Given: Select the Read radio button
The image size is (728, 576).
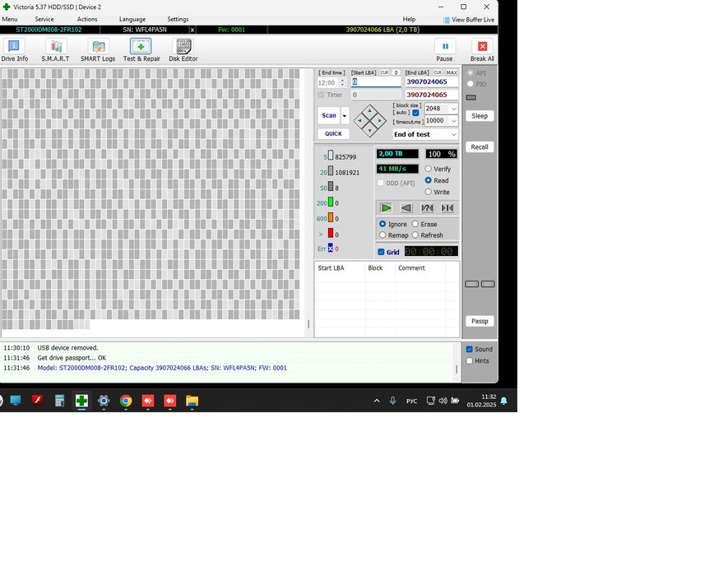Looking at the screenshot, I should coord(428,180).
